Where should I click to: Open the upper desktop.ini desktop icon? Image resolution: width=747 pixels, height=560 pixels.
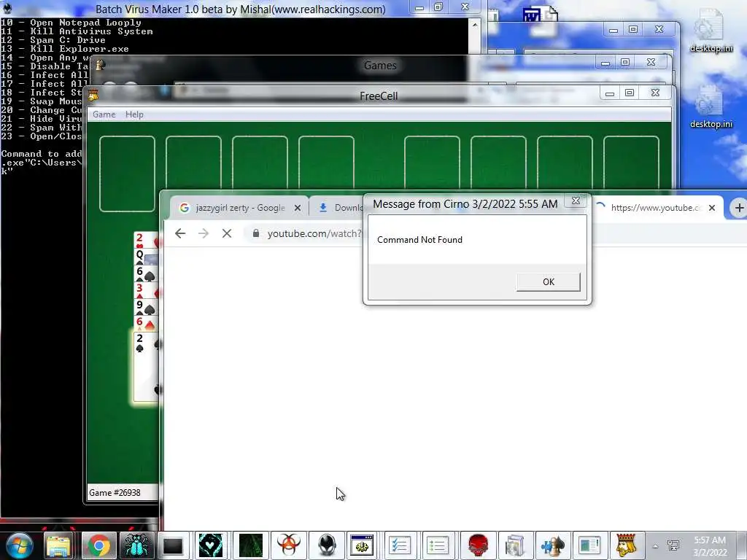[711, 31]
